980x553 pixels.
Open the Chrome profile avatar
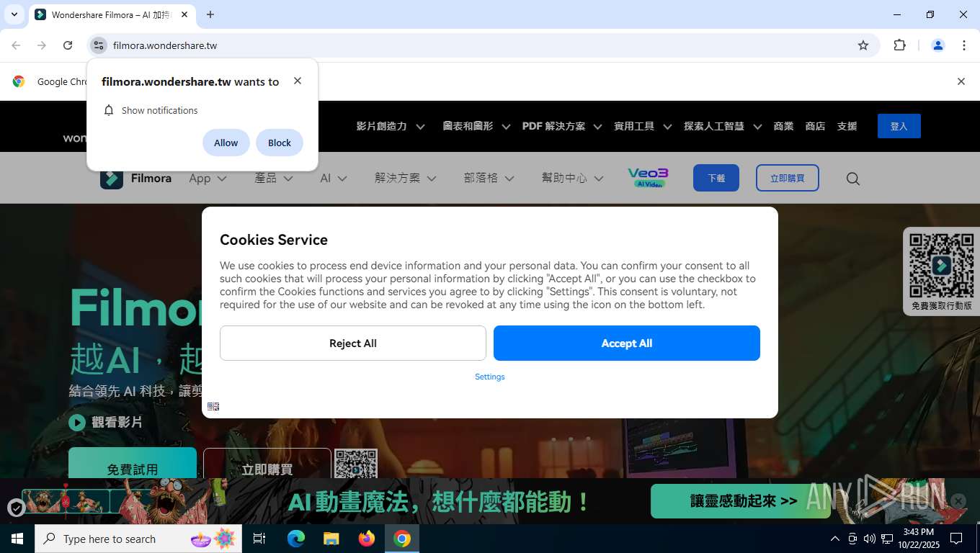pyautogui.click(x=938, y=45)
